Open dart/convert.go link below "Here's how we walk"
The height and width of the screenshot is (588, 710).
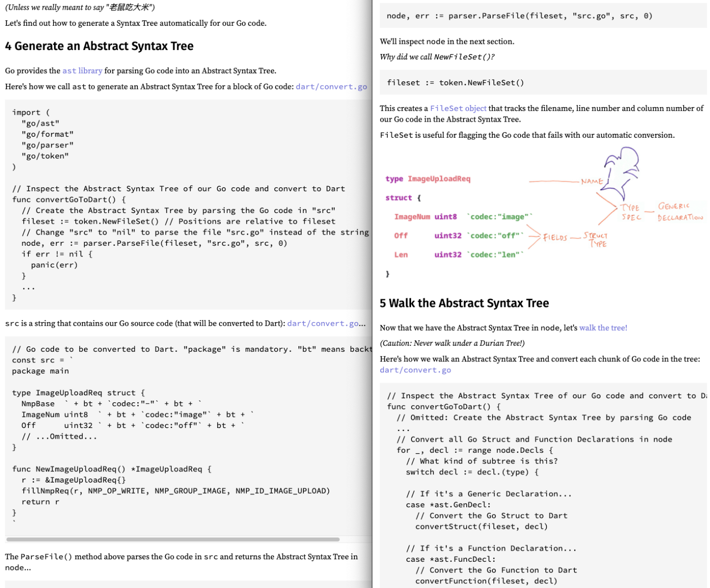pos(415,370)
